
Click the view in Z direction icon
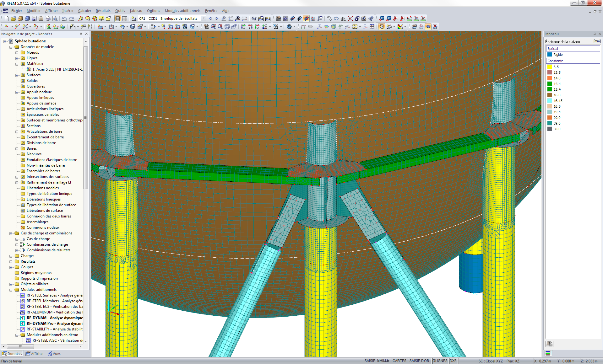click(257, 27)
